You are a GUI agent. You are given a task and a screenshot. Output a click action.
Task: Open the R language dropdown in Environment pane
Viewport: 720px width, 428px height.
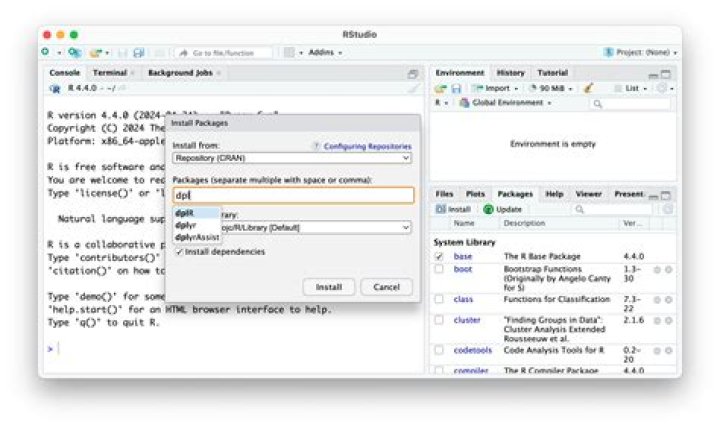(441, 103)
